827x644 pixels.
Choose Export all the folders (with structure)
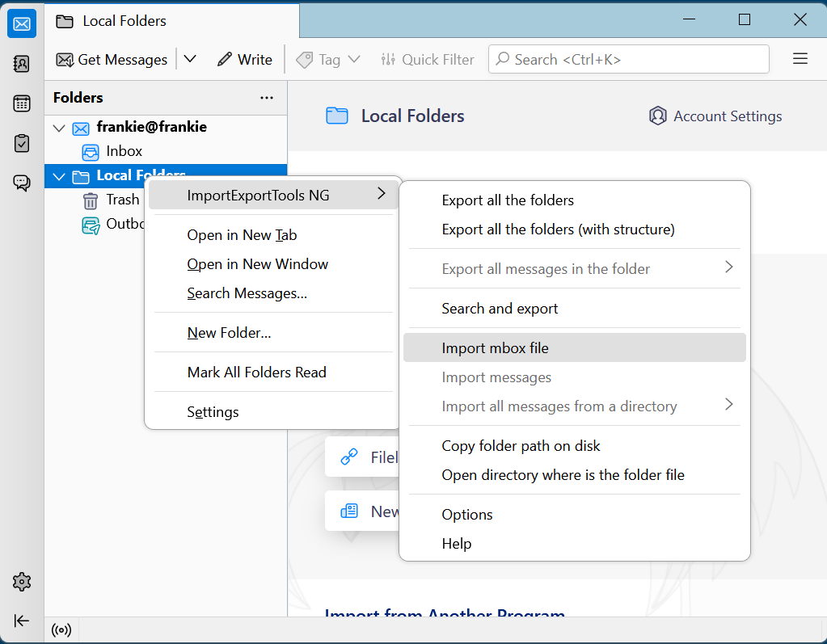click(x=575, y=229)
